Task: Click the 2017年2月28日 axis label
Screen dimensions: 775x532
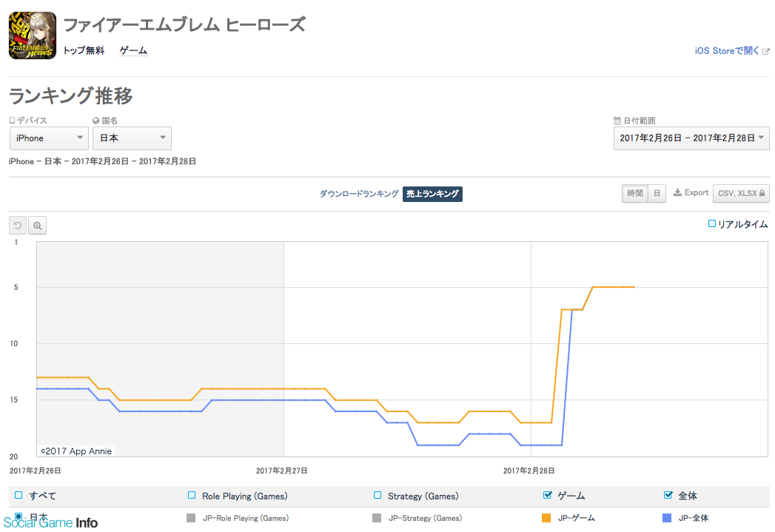Action: [529, 471]
